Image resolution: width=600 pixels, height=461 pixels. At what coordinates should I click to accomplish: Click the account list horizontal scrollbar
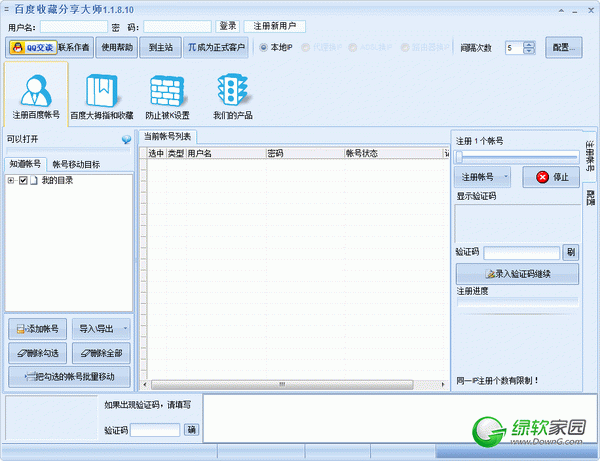coord(282,384)
